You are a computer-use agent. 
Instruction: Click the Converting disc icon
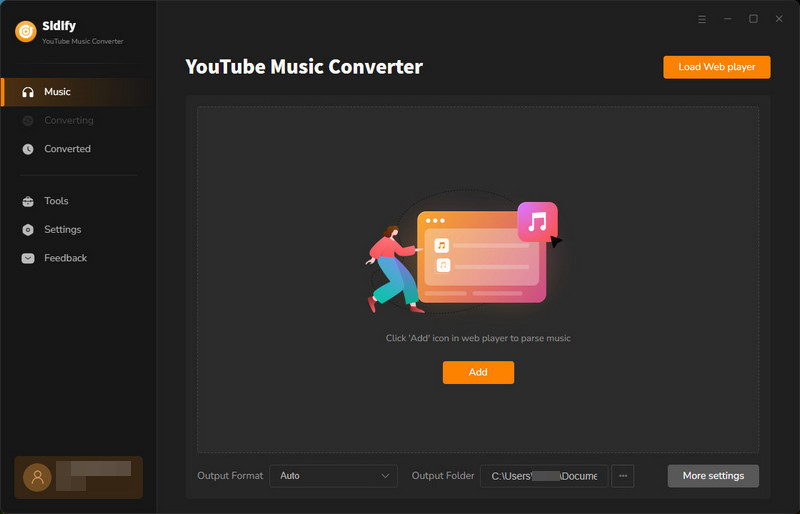tap(28, 120)
